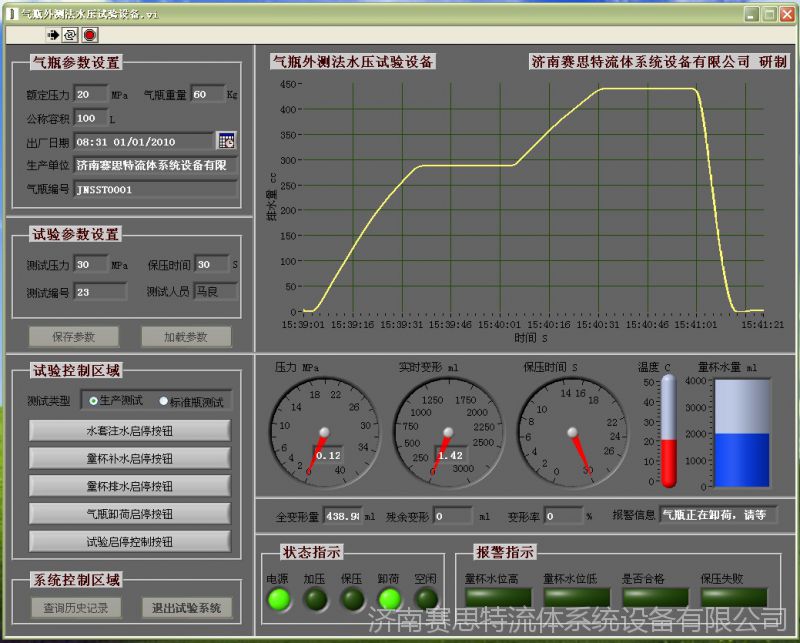This screenshot has width=800, height=643.
Task: Click the 气瓶重量 input field
Action: pos(208,94)
